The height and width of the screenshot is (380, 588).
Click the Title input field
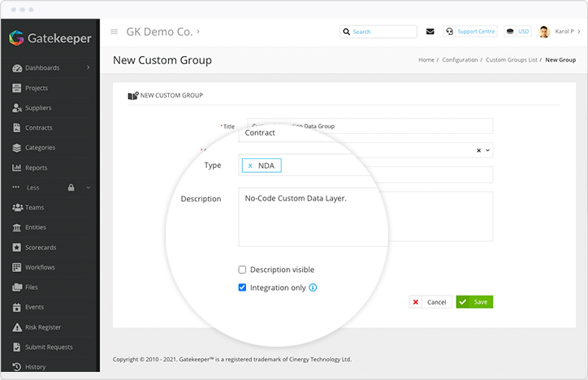[x=370, y=126]
